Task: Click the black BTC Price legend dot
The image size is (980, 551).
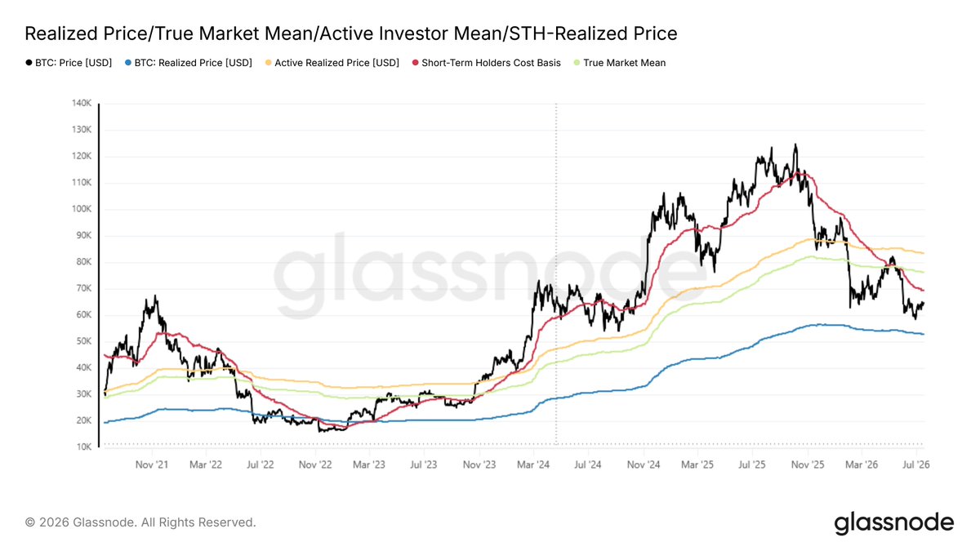Action: tap(29, 62)
